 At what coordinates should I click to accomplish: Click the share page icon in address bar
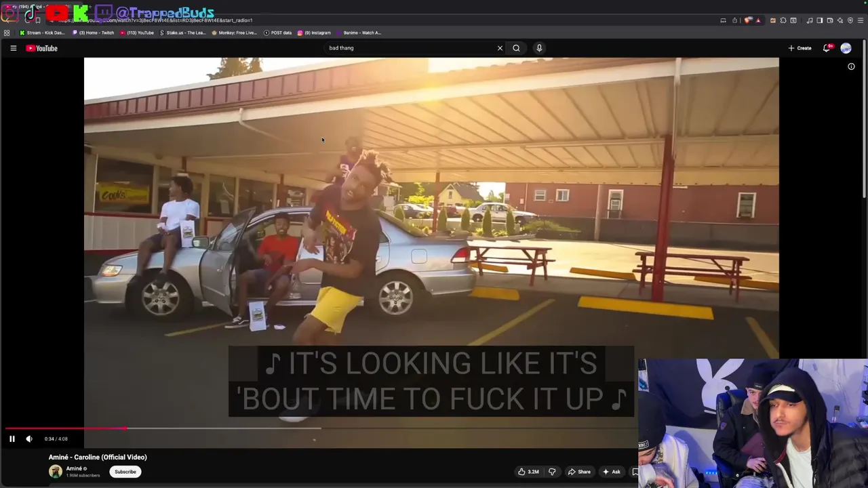tap(734, 20)
